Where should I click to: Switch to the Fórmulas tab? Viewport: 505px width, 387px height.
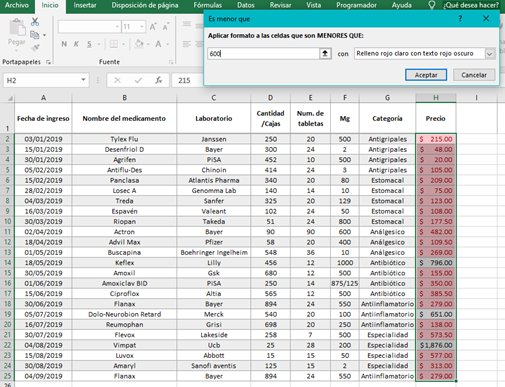click(x=208, y=5)
